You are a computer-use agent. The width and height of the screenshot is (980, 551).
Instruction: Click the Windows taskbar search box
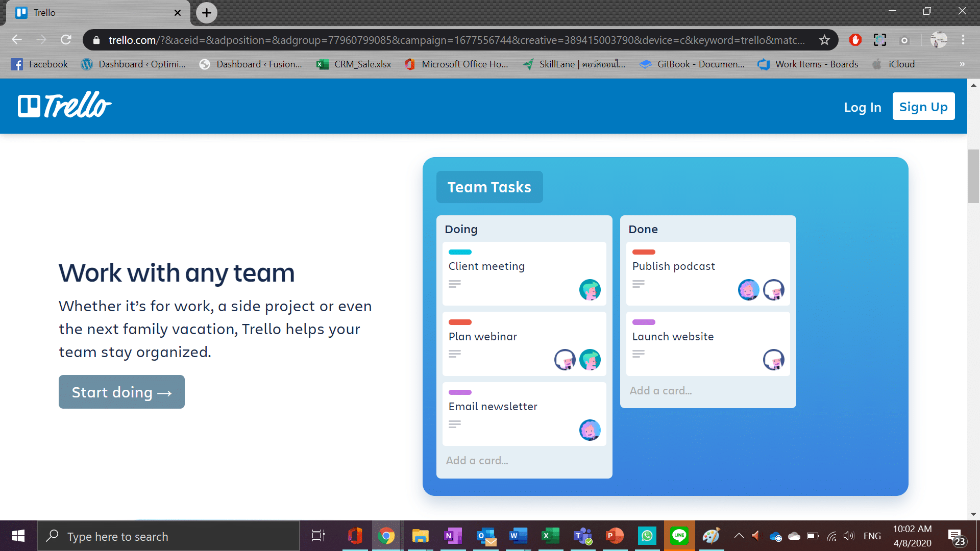coord(168,536)
